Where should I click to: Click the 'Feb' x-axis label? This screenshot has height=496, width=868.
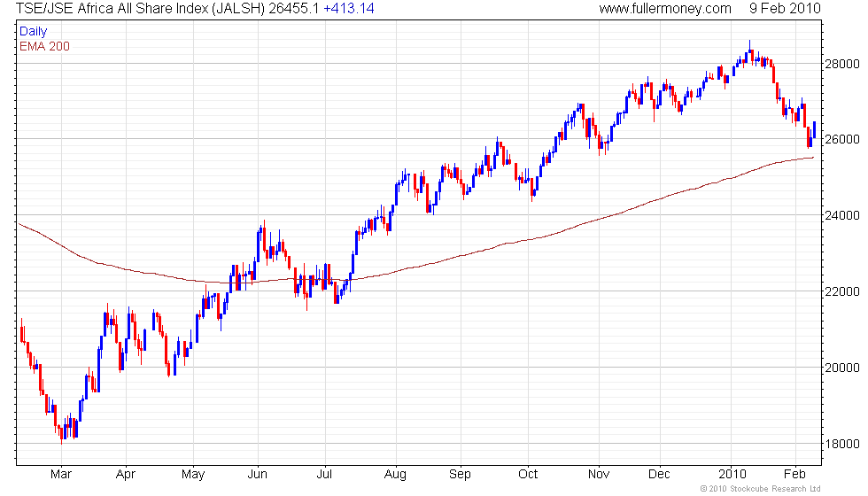[x=795, y=475]
